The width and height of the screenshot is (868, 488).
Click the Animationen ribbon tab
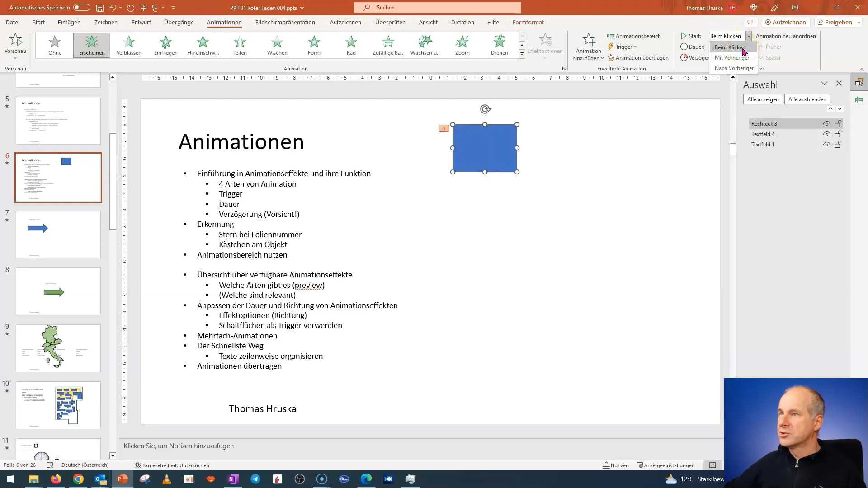[x=224, y=22]
